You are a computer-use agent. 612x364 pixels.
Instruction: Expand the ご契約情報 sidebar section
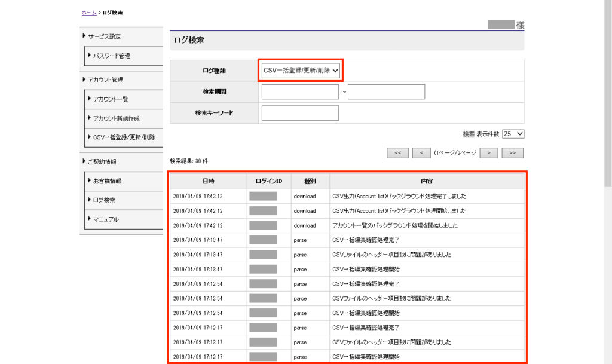click(102, 161)
